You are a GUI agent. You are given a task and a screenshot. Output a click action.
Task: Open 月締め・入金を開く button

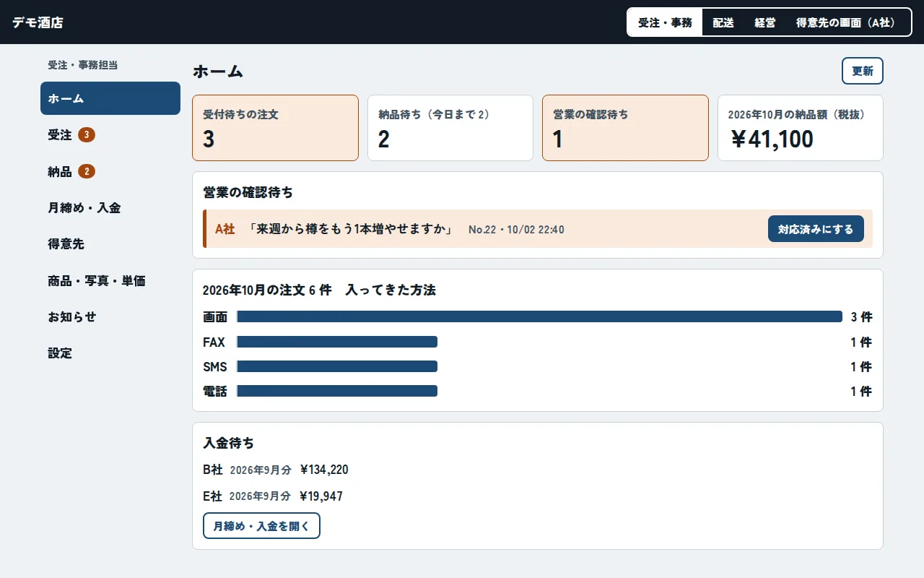click(x=261, y=526)
